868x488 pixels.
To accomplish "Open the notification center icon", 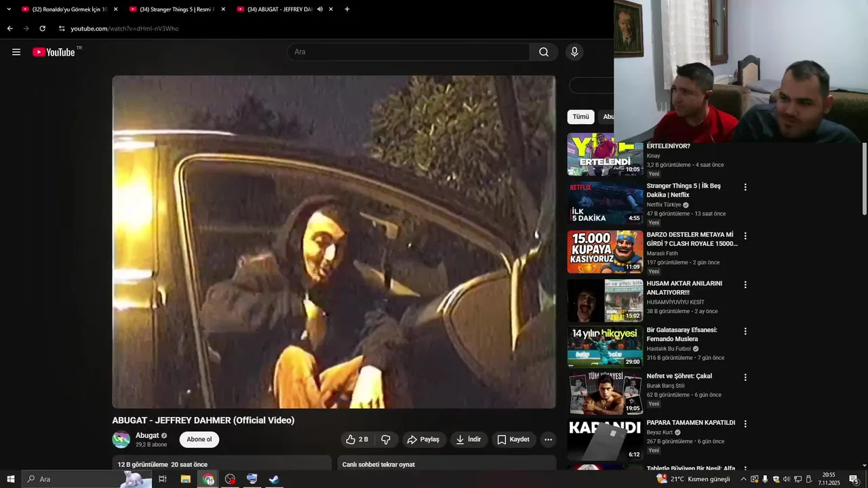I will [x=854, y=479].
